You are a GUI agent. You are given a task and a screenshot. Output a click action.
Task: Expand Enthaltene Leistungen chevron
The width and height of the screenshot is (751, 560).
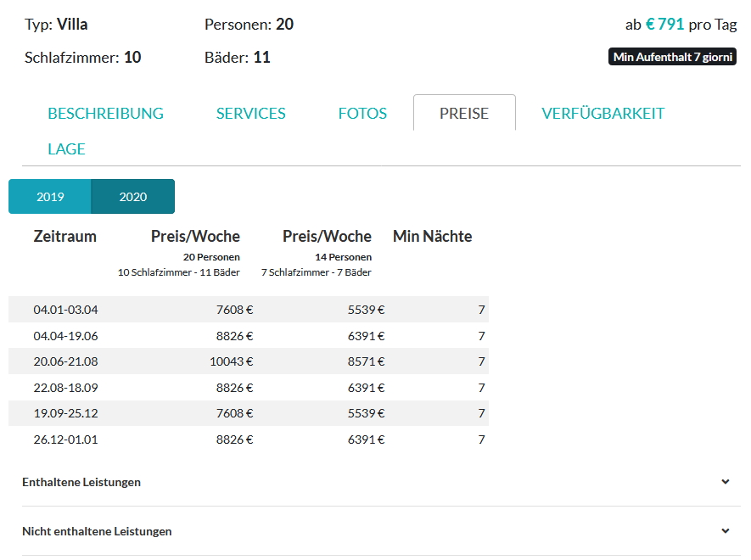coord(726,481)
